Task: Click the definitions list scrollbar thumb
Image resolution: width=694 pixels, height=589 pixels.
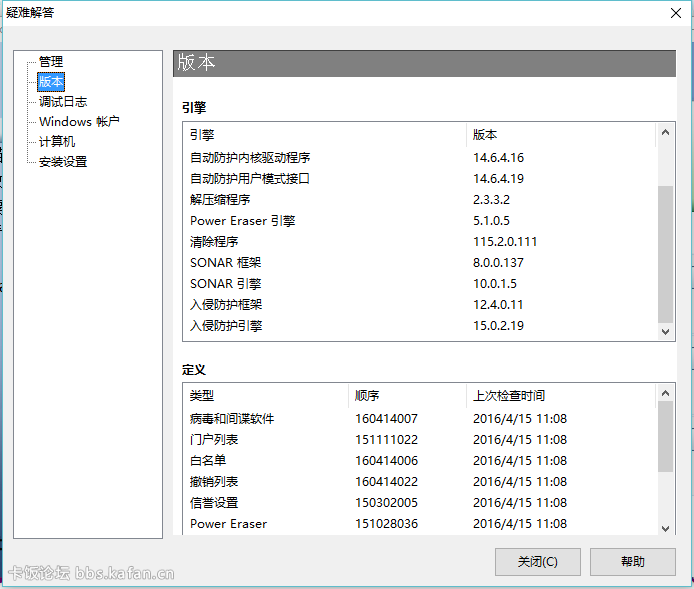Action: click(x=665, y=436)
